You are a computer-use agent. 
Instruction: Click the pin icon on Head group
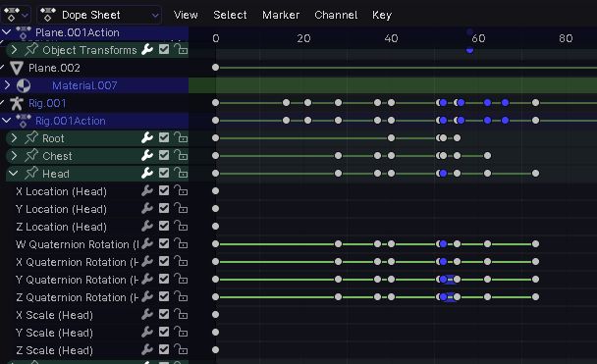(x=31, y=173)
